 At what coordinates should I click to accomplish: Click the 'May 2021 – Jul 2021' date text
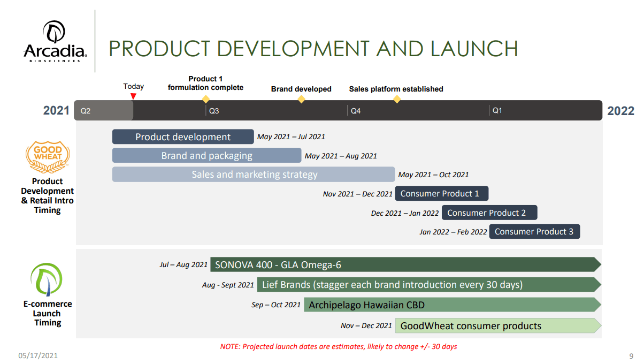point(291,137)
